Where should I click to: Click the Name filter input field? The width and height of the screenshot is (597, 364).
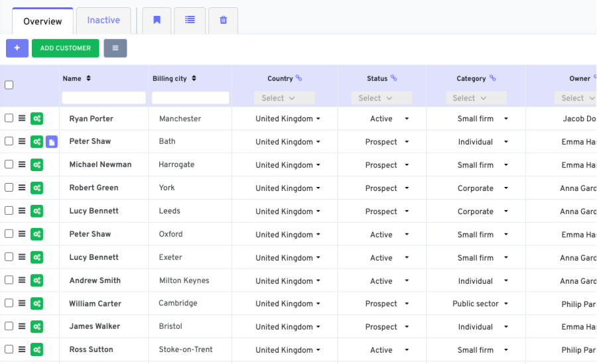103,98
